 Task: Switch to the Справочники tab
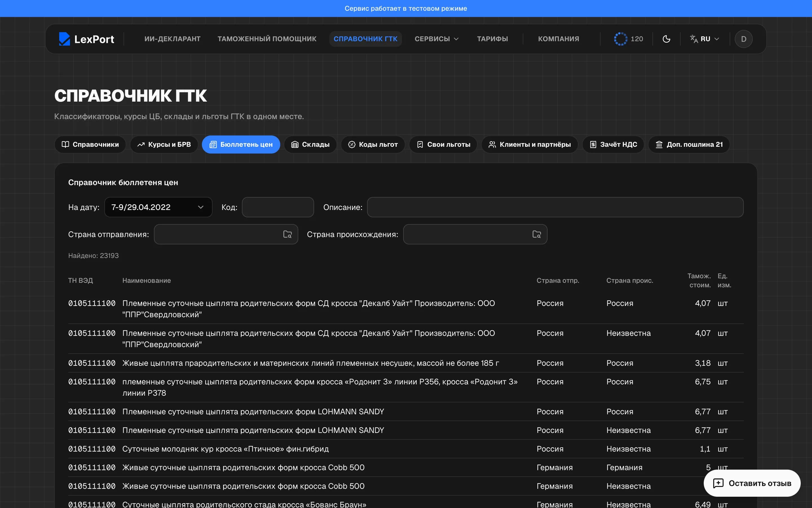90,144
